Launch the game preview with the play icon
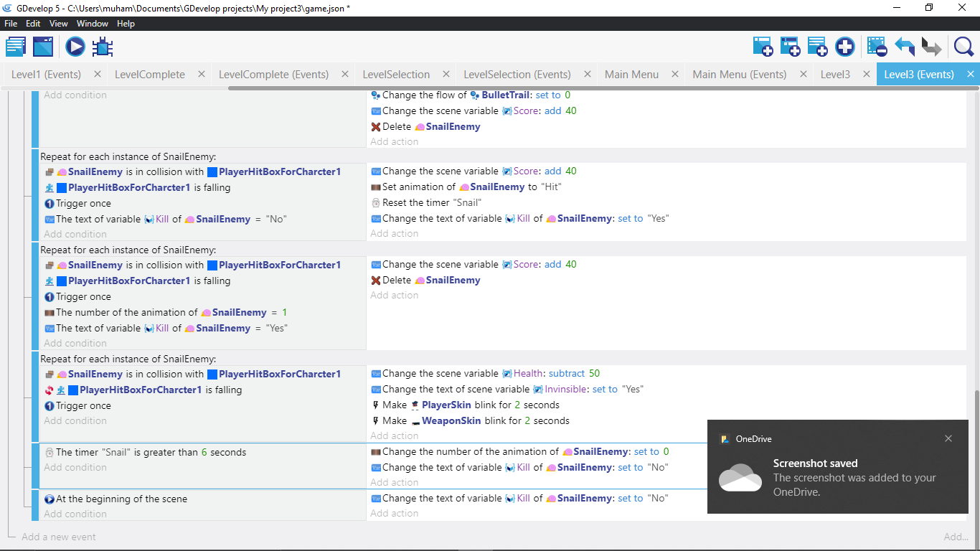The height and width of the screenshot is (551, 980). [75, 47]
